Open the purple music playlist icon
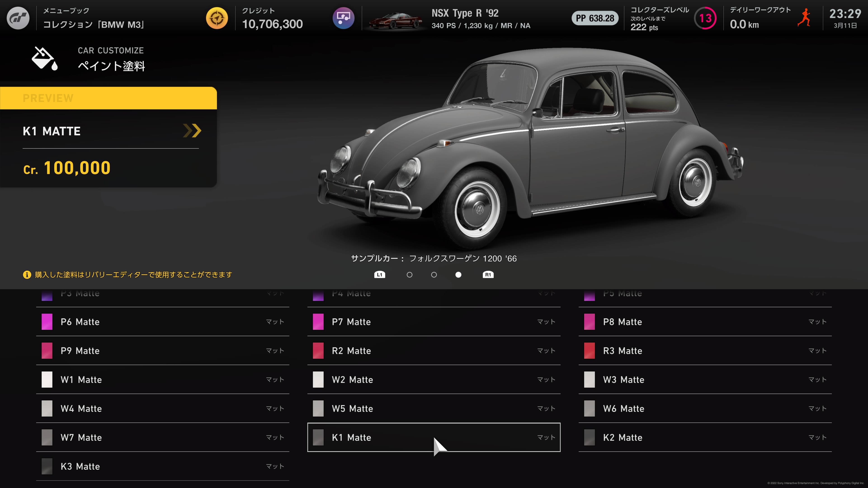 [343, 18]
